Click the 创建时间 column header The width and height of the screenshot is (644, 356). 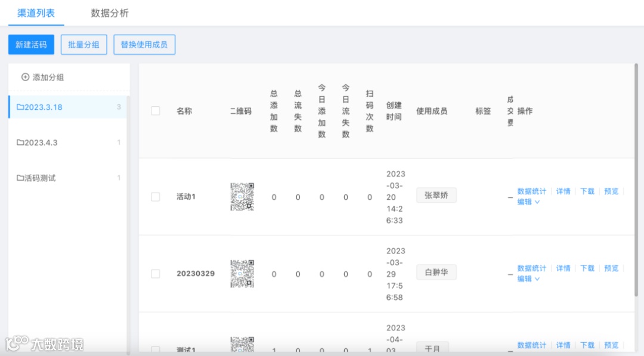pyautogui.click(x=394, y=111)
